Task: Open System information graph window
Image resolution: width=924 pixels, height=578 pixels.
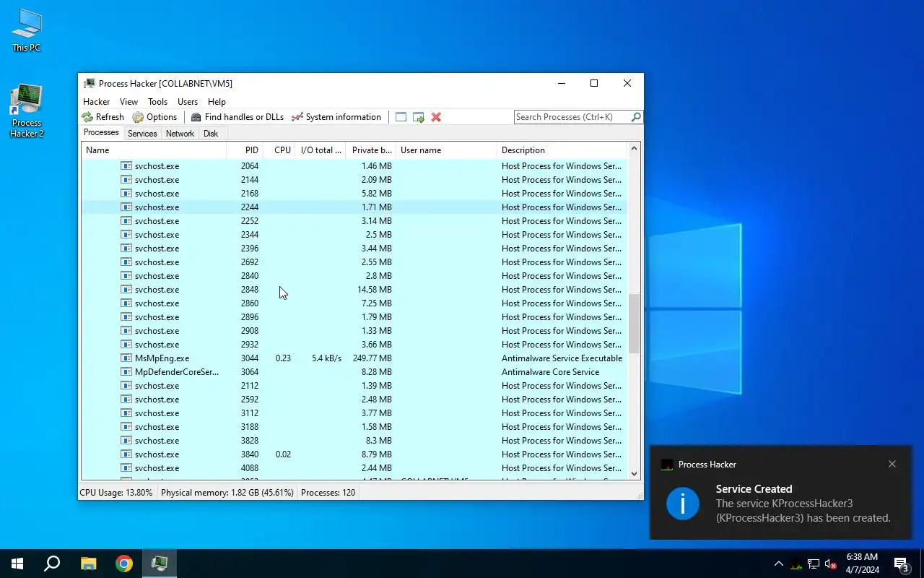Action: (x=336, y=117)
